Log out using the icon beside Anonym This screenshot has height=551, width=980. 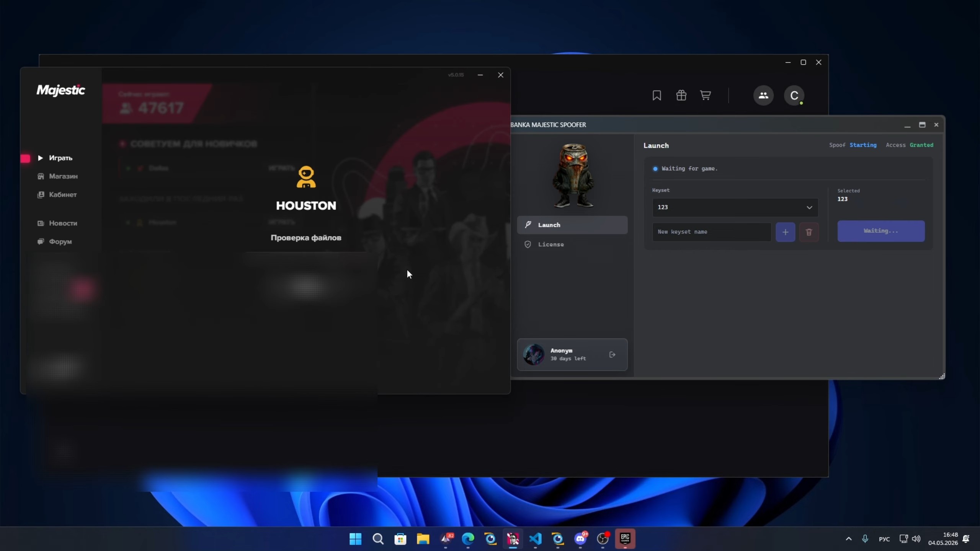click(x=612, y=355)
